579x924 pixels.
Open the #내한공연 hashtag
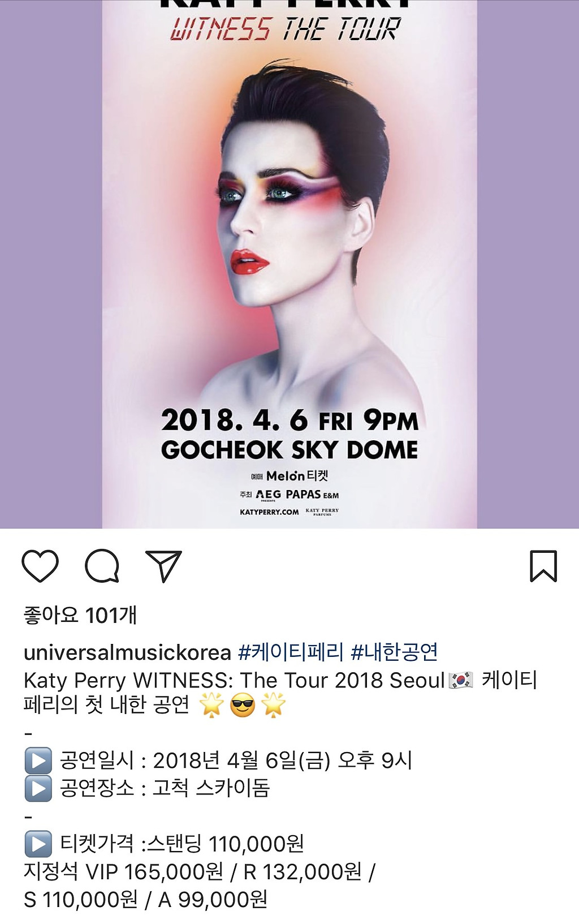click(x=394, y=652)
